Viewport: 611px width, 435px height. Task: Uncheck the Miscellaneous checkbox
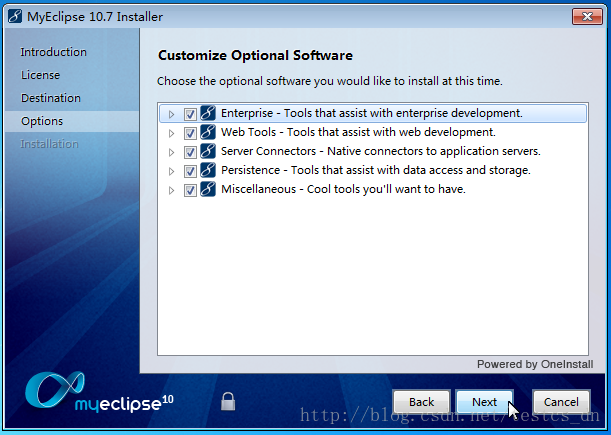[190, 190]
